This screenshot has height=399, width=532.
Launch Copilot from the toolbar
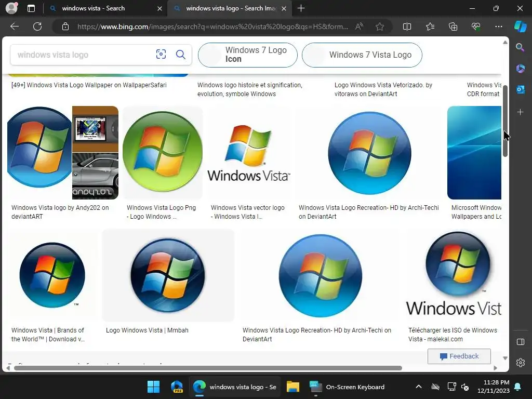520,26
